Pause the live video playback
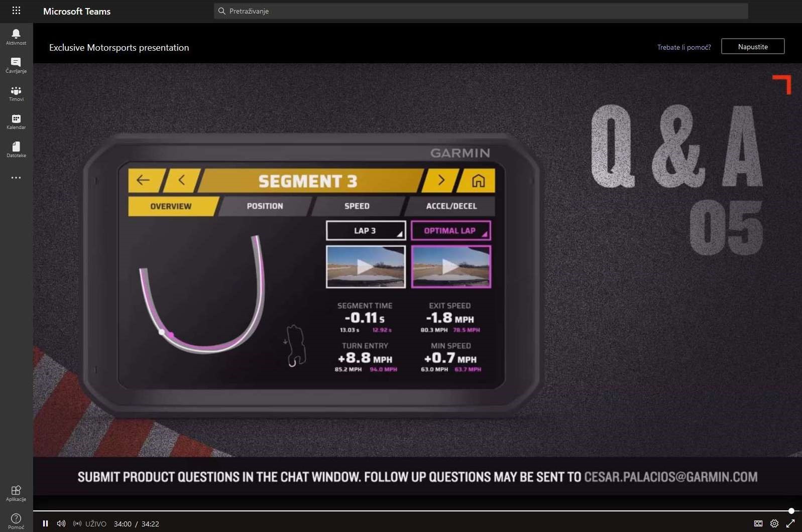The image size is (802, 532). click(45, 523)
